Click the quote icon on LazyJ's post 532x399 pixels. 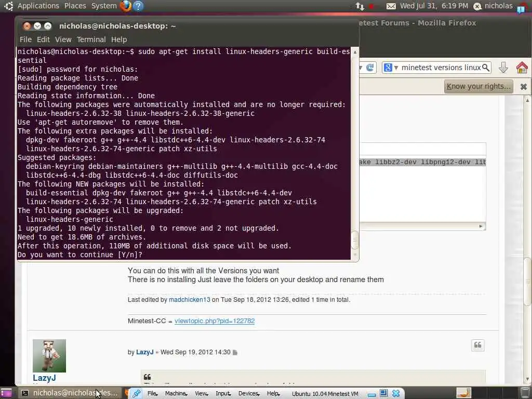(x=478, y=345)
